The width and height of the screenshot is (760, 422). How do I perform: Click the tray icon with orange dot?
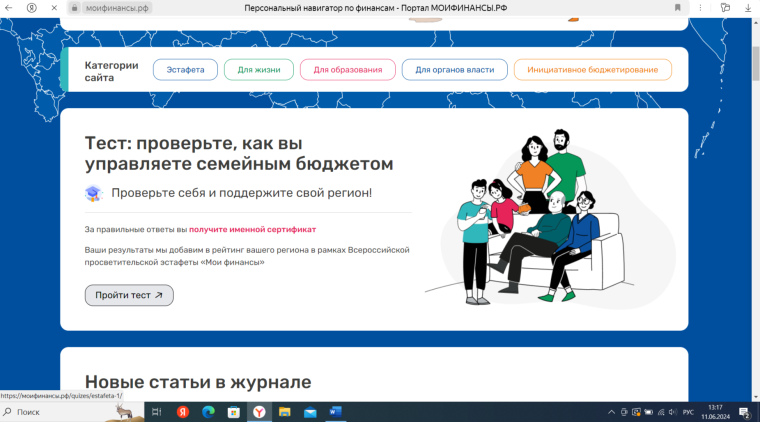[x=636, y=412]
